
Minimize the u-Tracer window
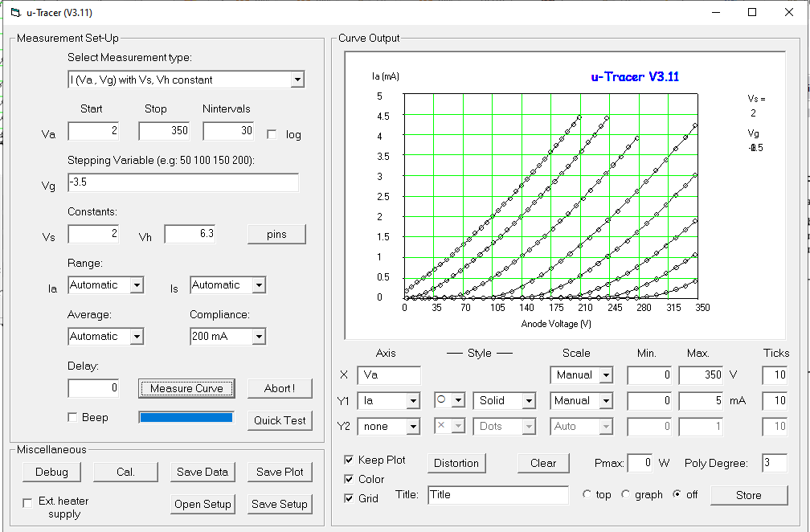(x=716, y=12)
